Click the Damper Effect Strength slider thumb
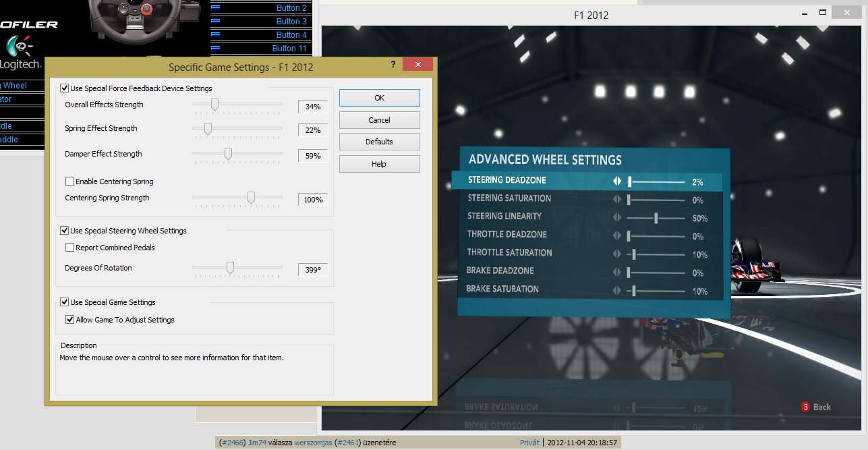This screenshot has width=868, height=450. pos(228,154)
